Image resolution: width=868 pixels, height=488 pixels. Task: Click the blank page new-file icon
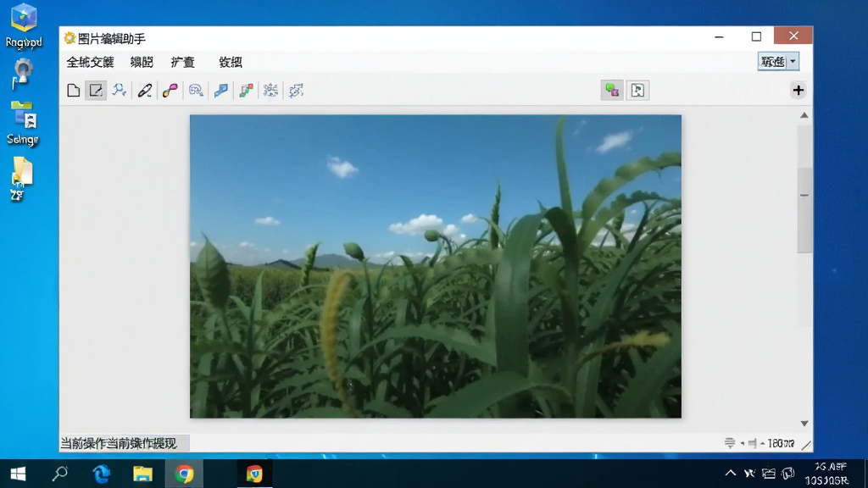[x=73, y=90]
